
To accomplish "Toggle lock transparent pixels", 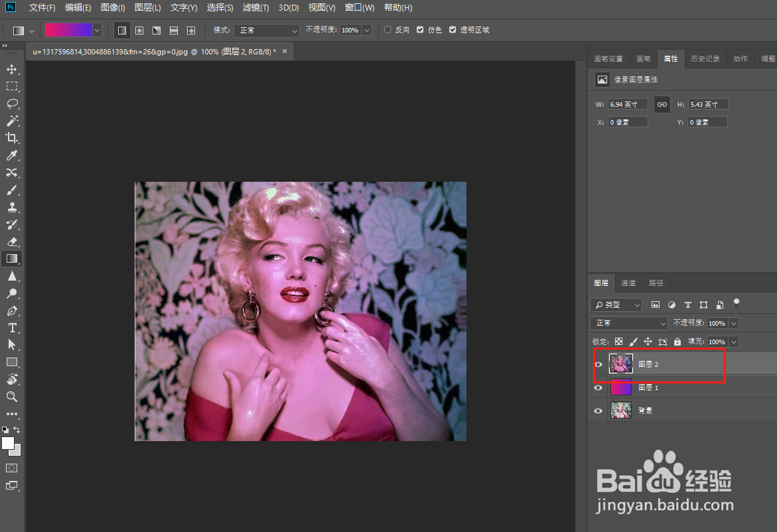I will pyautogui.click(x=619, y=342).
